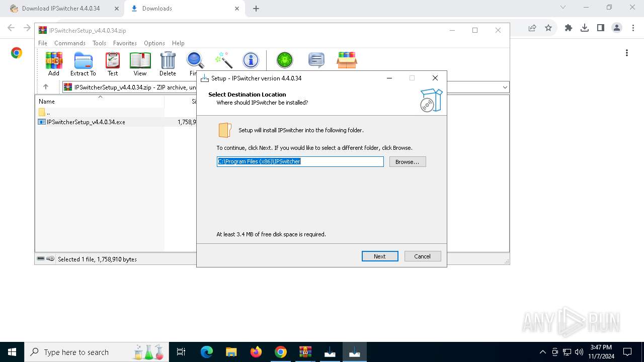Image resolution: width=644 pixels, height=362 pixels.
Task: Click the WinRAR taskbar icon
Action: [305, 352]
